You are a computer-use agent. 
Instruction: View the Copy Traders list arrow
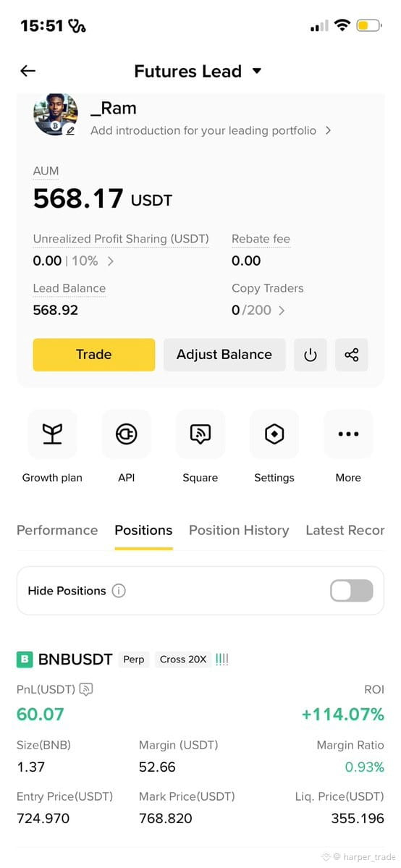click(282, 310)
